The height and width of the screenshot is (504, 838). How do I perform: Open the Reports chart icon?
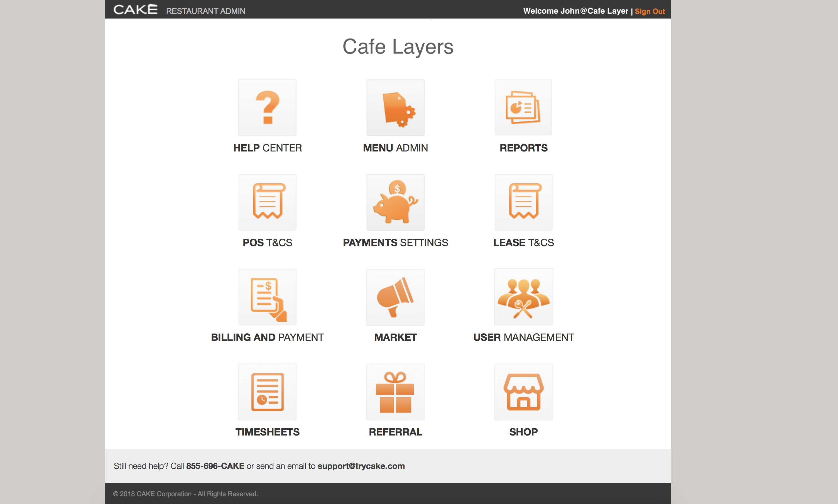coord(523,107)
